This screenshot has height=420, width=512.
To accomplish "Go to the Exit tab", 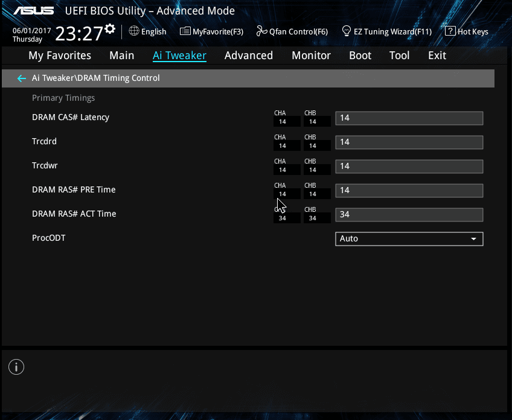I will tap(437, 56).
